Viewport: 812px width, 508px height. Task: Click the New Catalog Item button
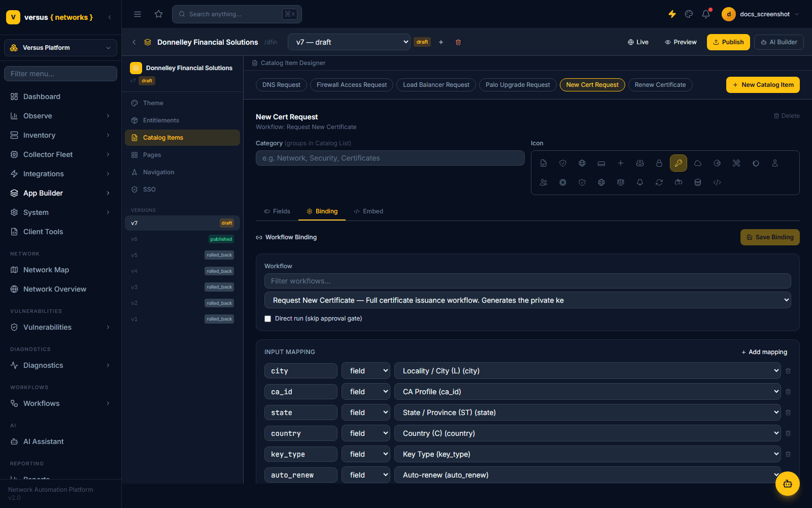click(763, 85)
